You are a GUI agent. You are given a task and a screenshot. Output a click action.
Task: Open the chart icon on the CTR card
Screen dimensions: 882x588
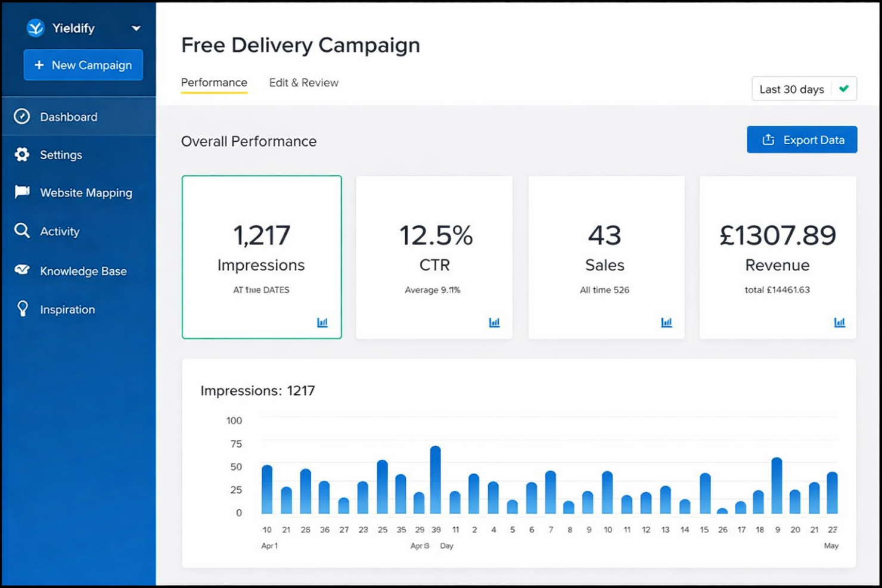pyautogui.click(x=494, y=322)
